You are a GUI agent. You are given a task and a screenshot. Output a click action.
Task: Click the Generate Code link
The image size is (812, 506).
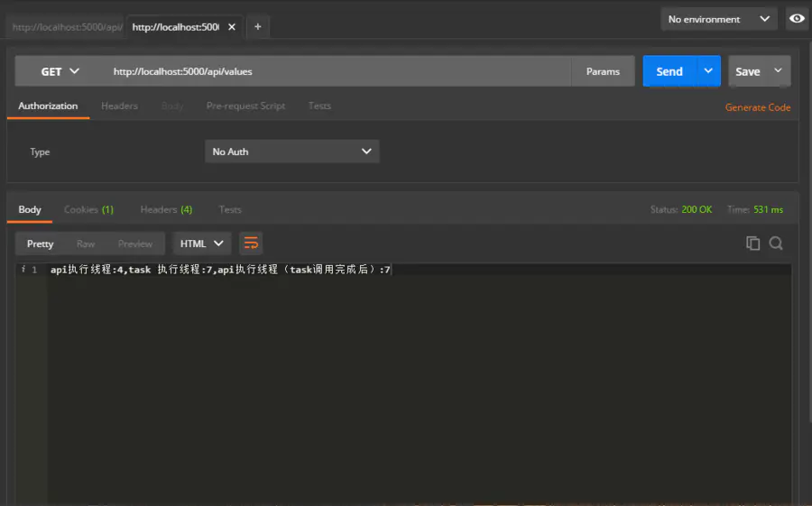coord(758,107)
